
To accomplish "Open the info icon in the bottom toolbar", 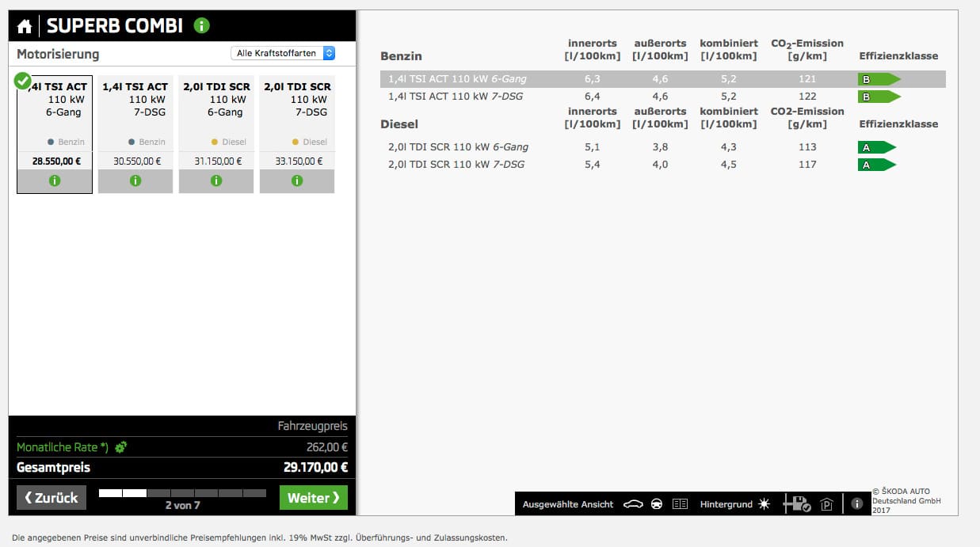I will tap(856, 503).
